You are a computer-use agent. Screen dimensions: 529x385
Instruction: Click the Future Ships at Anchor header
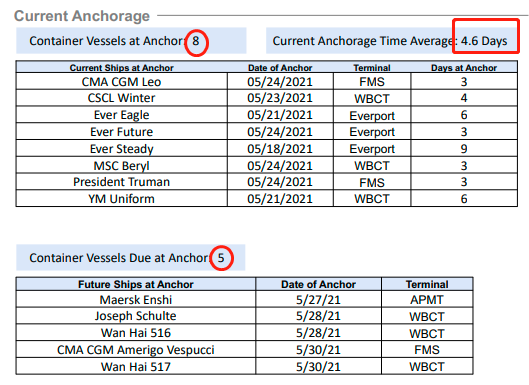136,284
